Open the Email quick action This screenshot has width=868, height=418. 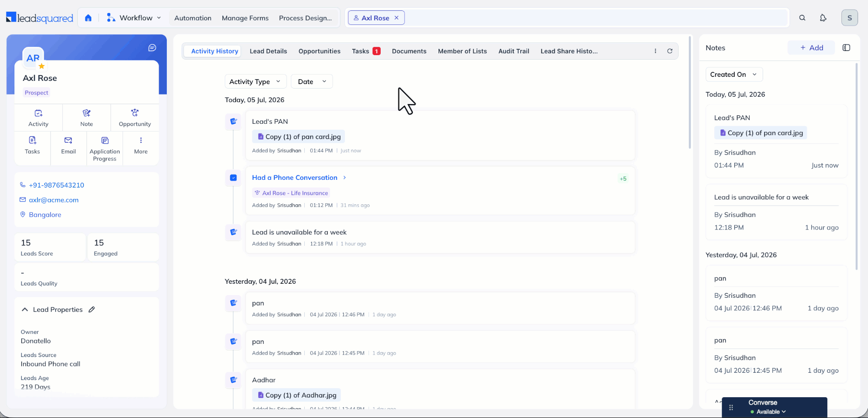point(68,141)
